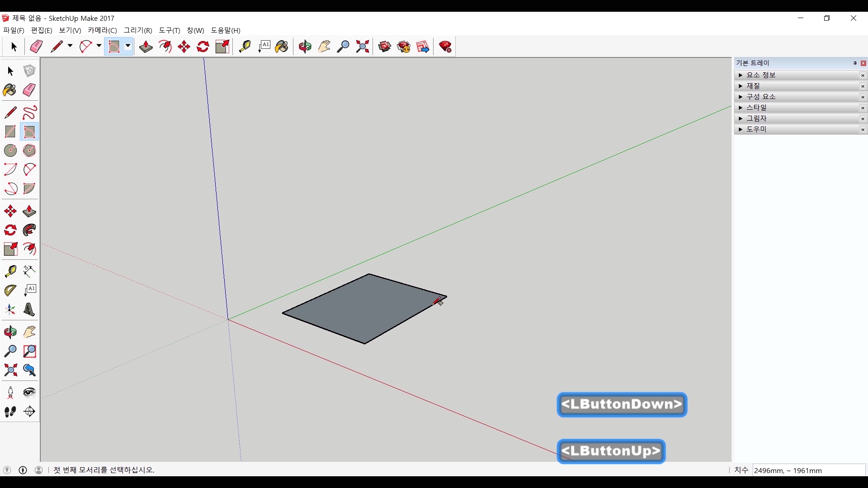Open the shape tool dropdown arrow
The height and width of the screenshot is (488, 868).
click(x=128, y=46)
